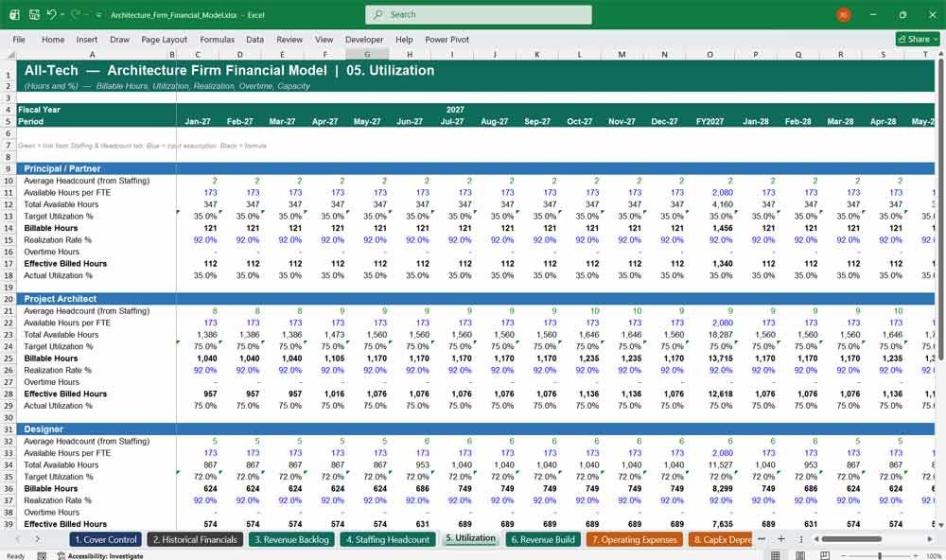
Task: Open the Developer ribbon tab
Action: tap(364, 39)
